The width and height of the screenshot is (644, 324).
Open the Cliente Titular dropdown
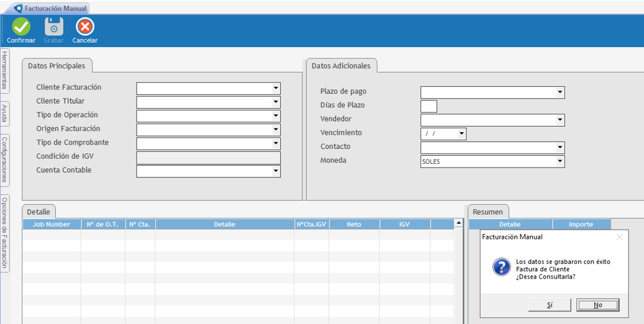276,102
